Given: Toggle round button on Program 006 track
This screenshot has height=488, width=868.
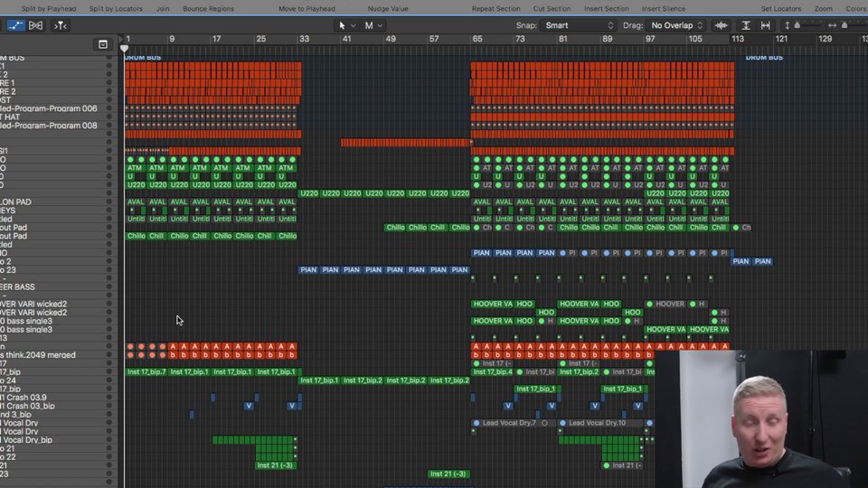Looking at the screenshot, I should (x=109, y=108).
